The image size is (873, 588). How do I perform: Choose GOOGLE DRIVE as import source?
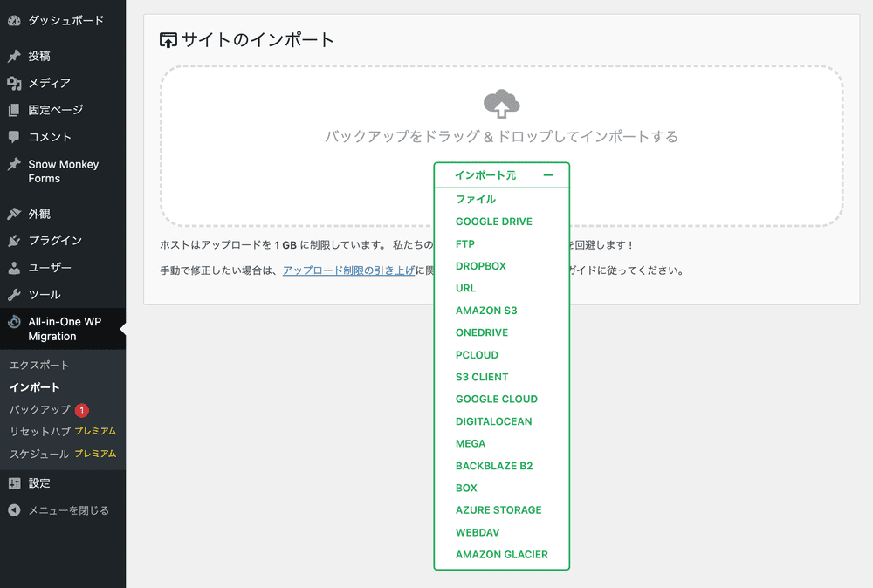(x=494, y=222)
